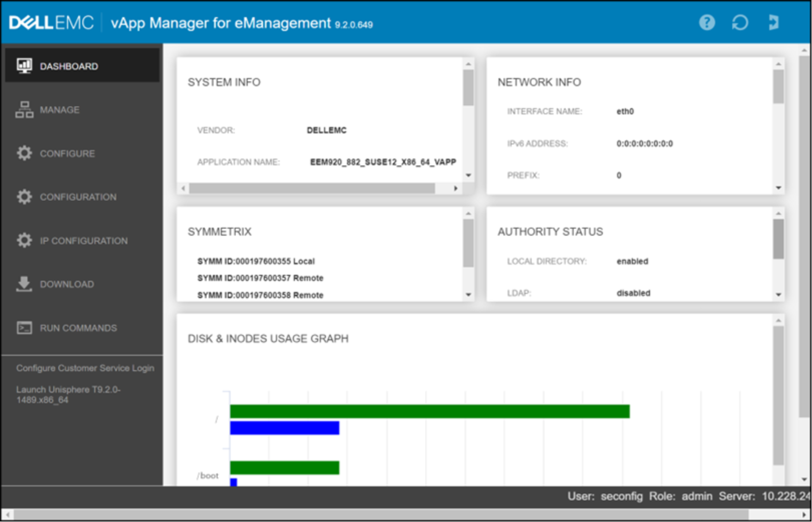
Task: Click interface name value eth0
Action: pyautogui.click(x=625, y=111)
